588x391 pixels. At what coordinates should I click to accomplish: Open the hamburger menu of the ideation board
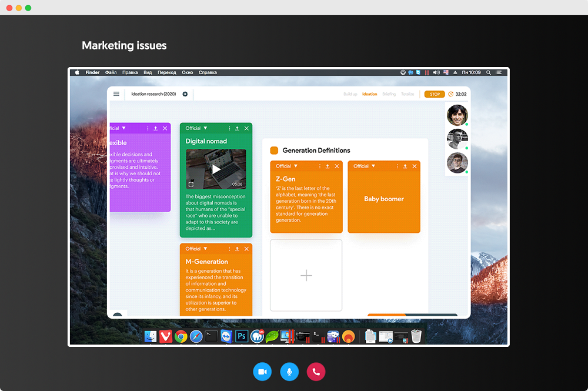116,93
